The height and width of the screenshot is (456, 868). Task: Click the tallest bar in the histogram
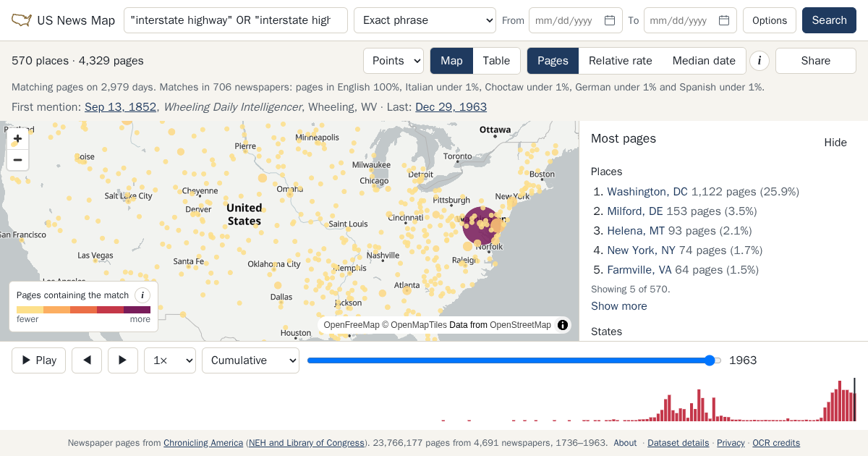pos(840,401)
